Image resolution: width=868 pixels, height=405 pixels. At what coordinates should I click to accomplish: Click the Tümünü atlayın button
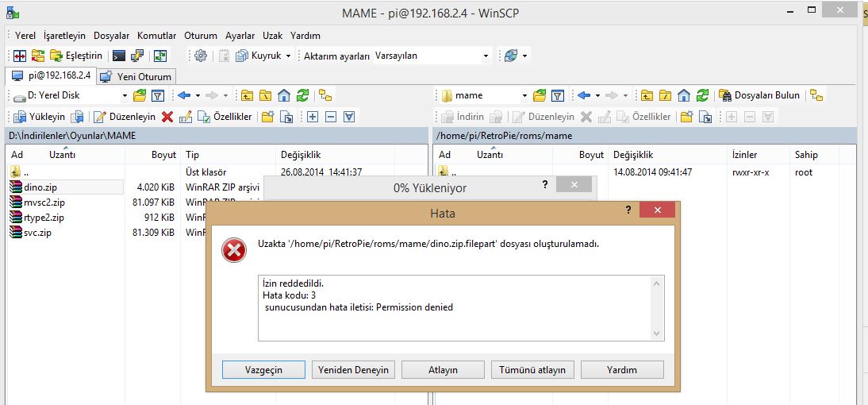pos(532,369)
